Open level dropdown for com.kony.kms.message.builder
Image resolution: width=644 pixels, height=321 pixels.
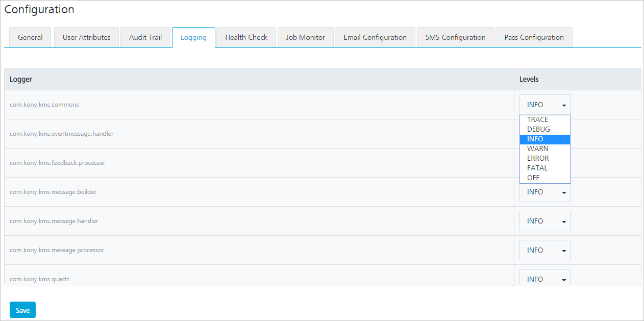[x=544, y=192]
